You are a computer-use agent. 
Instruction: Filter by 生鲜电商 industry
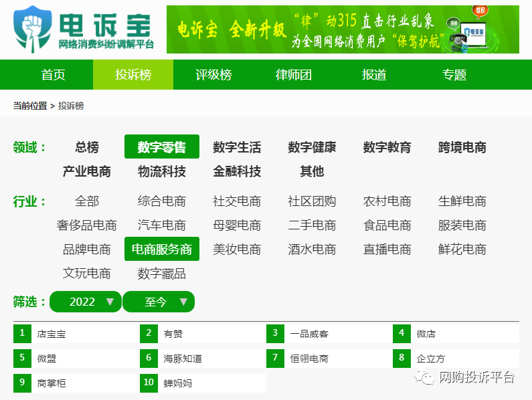tap(462, 201)
